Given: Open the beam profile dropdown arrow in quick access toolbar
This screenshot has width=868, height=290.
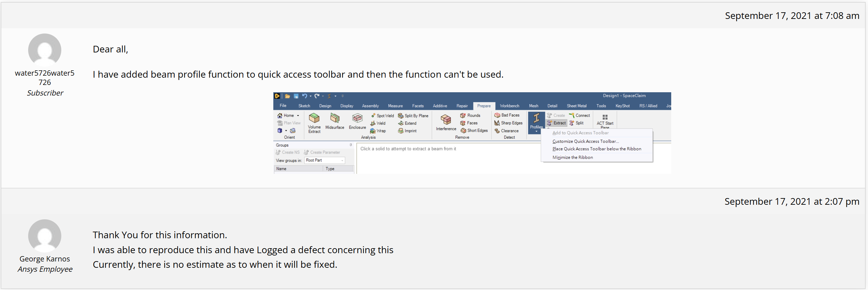Looking at the screenshot, I should tap(335, 96).
